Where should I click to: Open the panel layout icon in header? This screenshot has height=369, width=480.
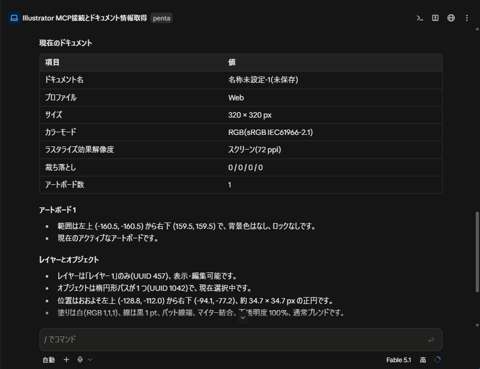(435, 18)
